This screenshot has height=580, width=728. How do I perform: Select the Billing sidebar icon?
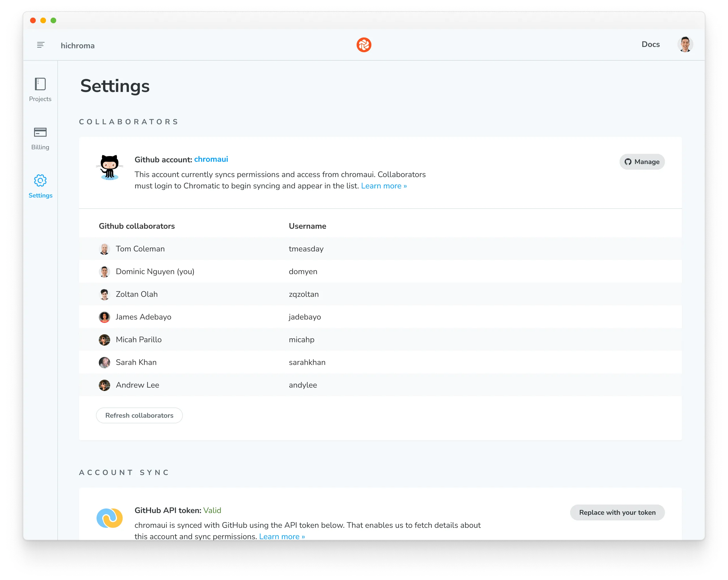tap(40, 132)
